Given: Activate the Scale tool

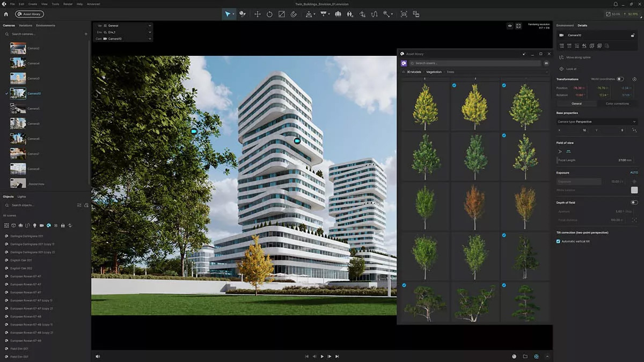Looking at the screenshot, I should click(x=282, y=14).
